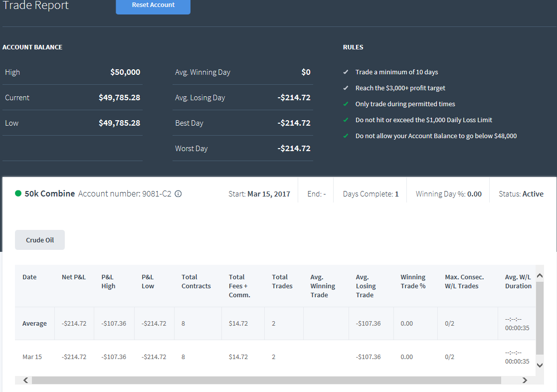
Task: Click green checkmark beside permitted times rule
Action: click(346, 104)
